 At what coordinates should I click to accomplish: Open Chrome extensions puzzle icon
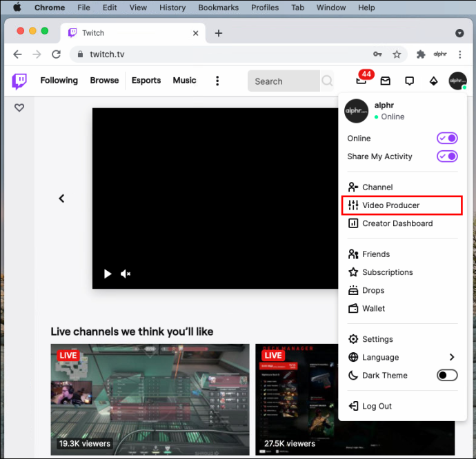point(420,54)
